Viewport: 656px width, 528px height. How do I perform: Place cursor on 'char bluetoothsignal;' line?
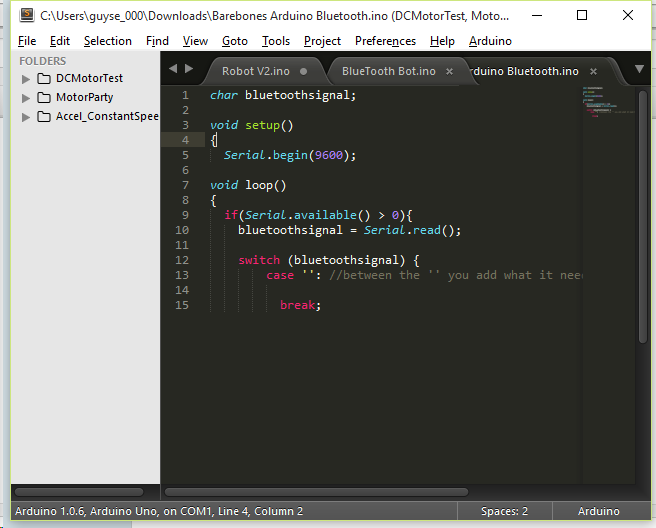tap(283, 95)
